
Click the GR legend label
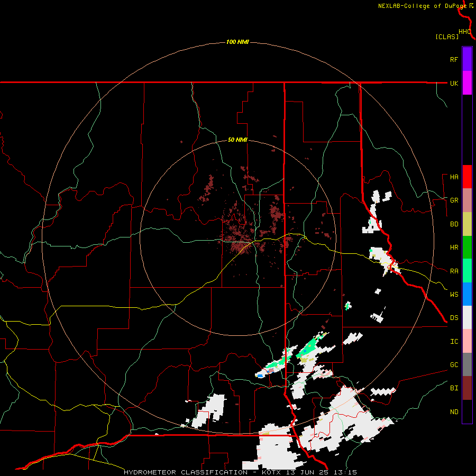pyautogui.click(x=454, y=200)
